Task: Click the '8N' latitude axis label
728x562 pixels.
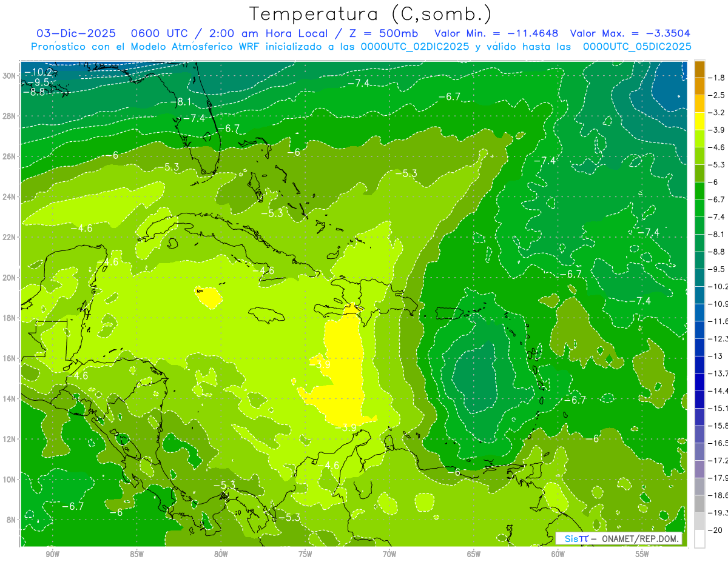Action: pyautogui.click(x=12, y=520)
